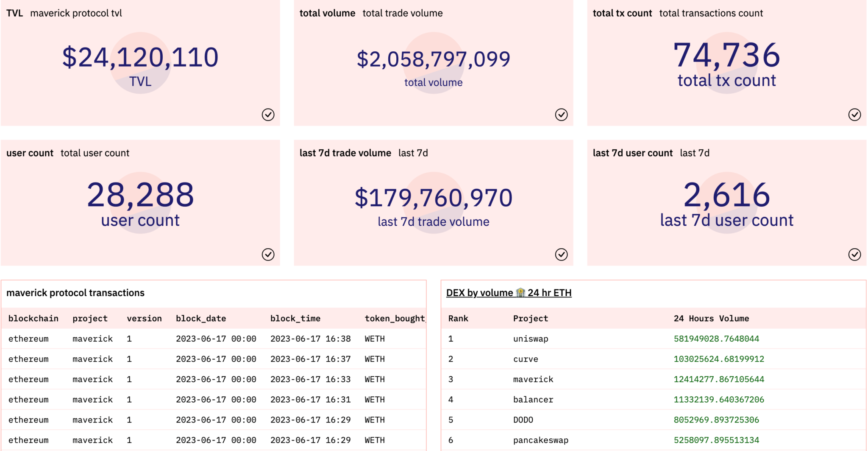Sort the table by the blockchain column

coord(33,318)
